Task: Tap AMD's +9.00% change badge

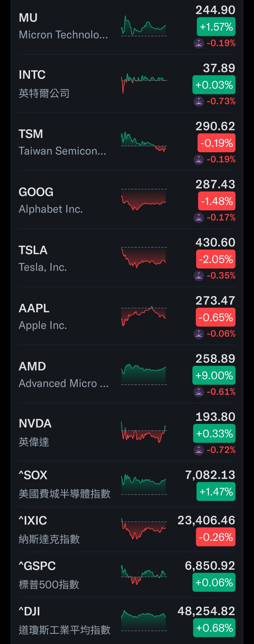Action: [x=214, y=376]
